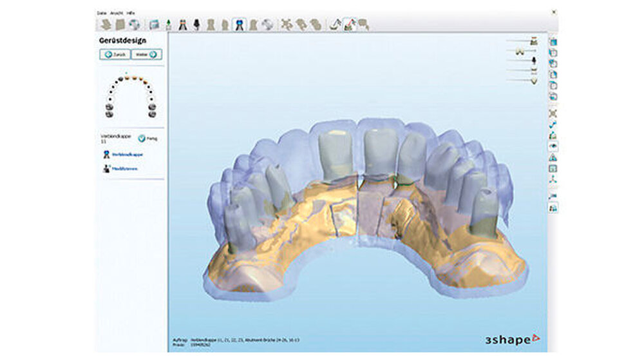Click the warning triangle icon in right toolbar
Viewport: 644px width, 363px height.
pos(553,157)
